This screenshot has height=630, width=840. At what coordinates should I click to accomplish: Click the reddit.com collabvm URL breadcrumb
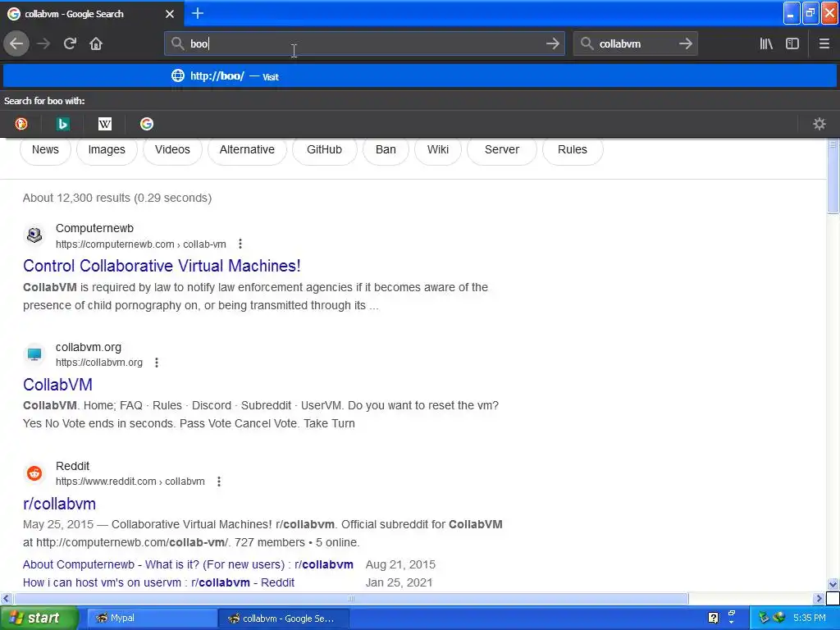click(130, 482)
